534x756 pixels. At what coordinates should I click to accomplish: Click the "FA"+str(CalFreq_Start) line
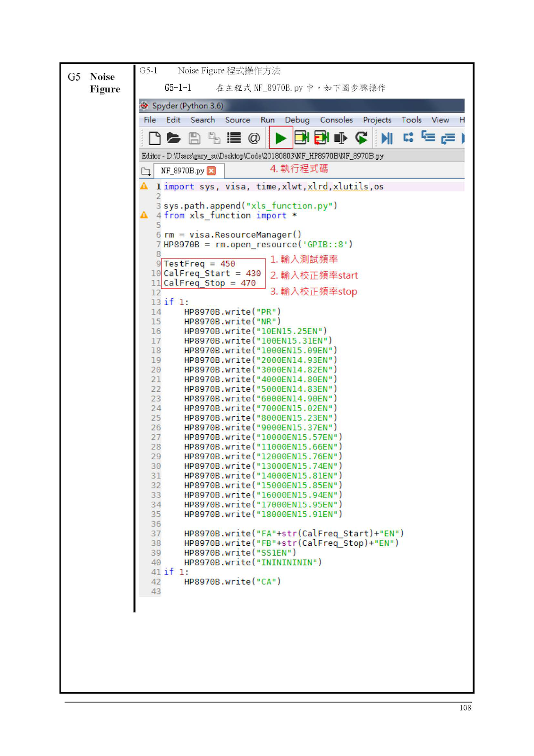(x=294, y=533)
